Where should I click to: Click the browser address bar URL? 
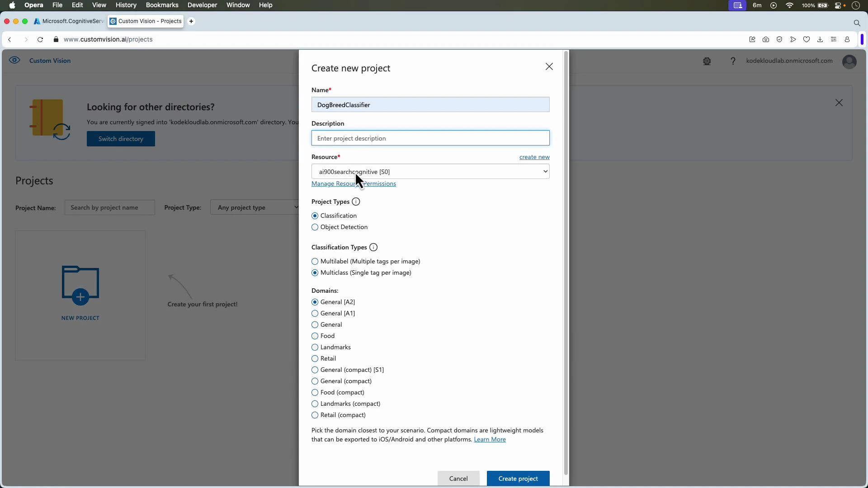coord(108,40)
